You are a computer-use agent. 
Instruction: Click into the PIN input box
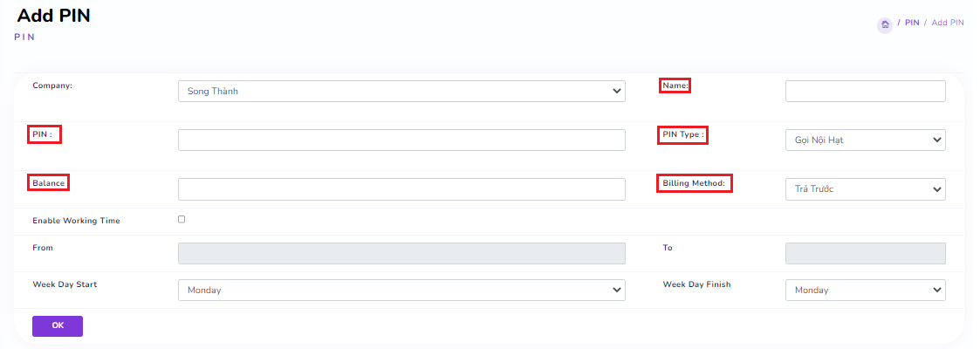[x=401, y=140]
